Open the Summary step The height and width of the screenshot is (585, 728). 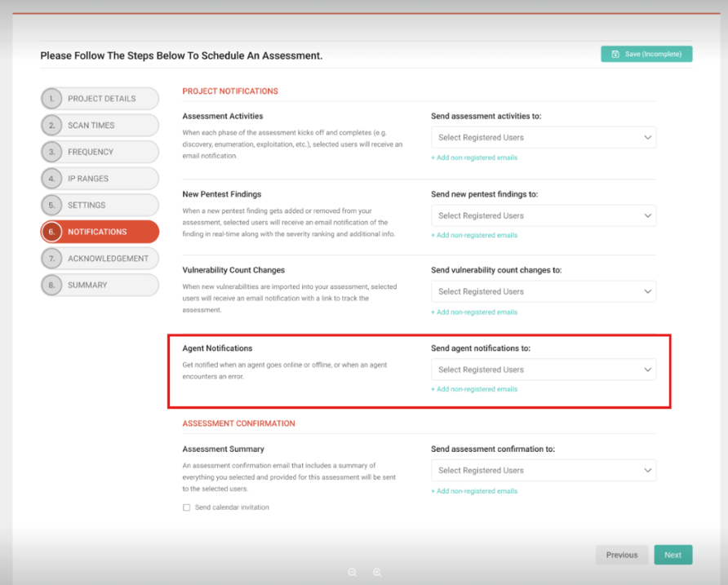(100, 285)
